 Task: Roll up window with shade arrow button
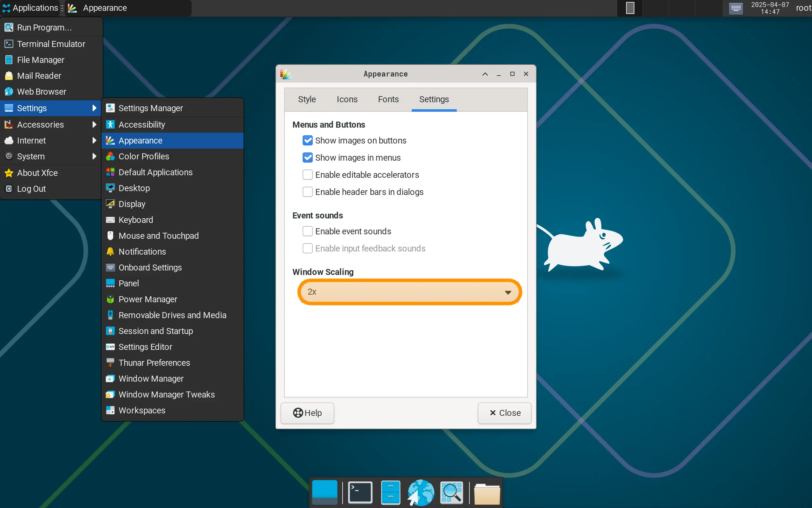pyautogui.click(x=485, y=74)
